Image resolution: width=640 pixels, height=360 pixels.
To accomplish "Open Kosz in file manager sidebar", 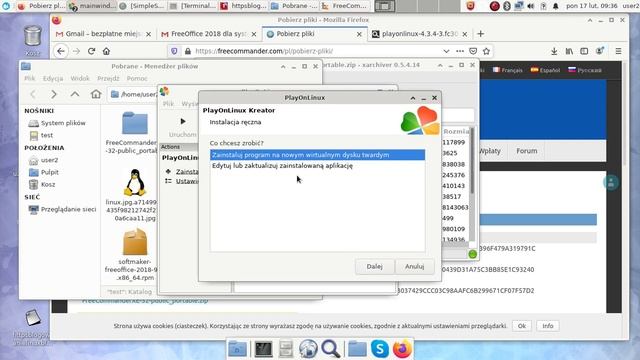I will [42, 184].
